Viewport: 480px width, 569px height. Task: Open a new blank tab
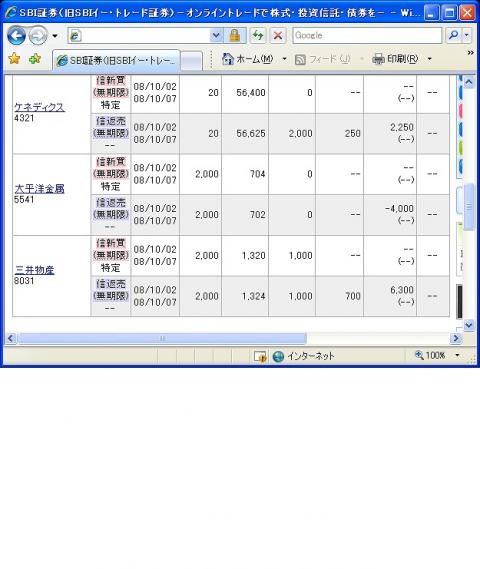(191, 61)
